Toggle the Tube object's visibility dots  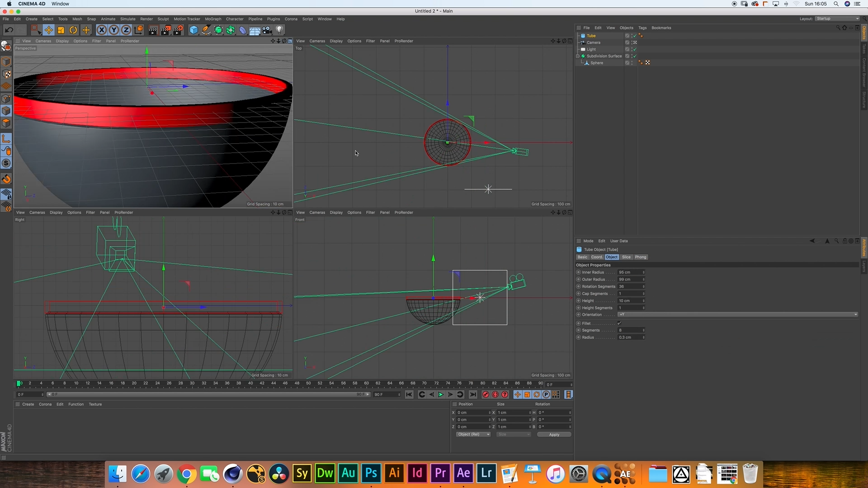(x=632, y=36)
